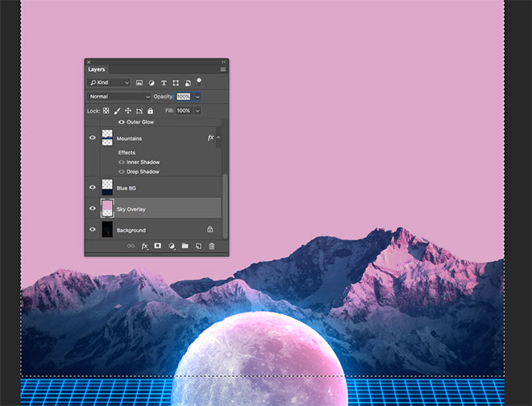Open the Fill slider dropdown arrow
The width and height of the screenshot is (532, 406).
197,110
